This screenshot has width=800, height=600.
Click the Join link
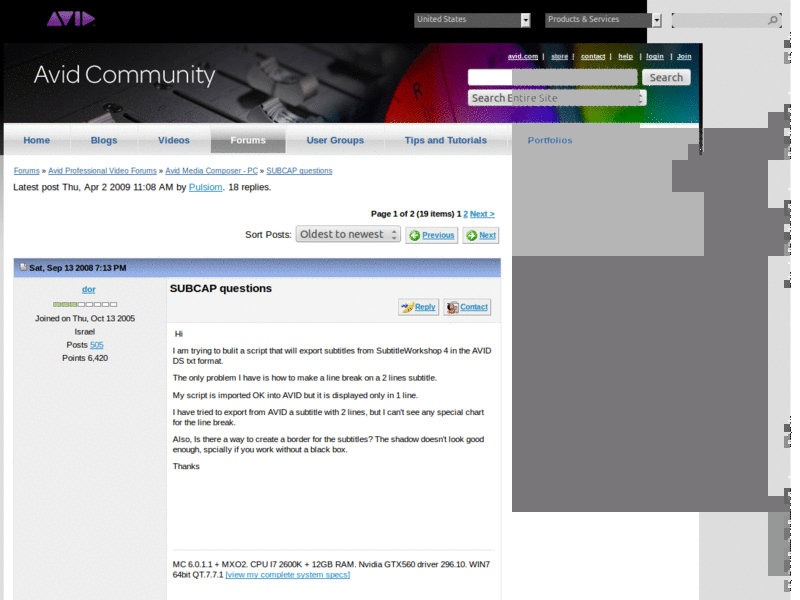click(684, 56)
